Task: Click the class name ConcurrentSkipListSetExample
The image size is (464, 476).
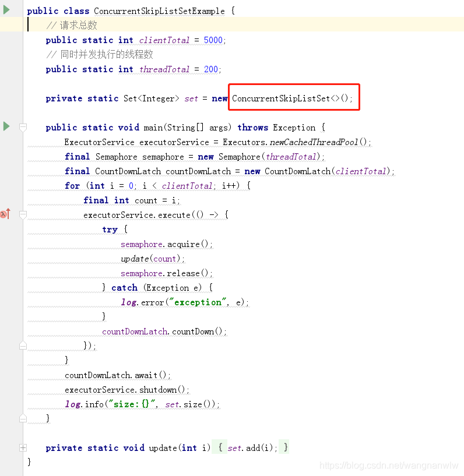Action: 159,11
